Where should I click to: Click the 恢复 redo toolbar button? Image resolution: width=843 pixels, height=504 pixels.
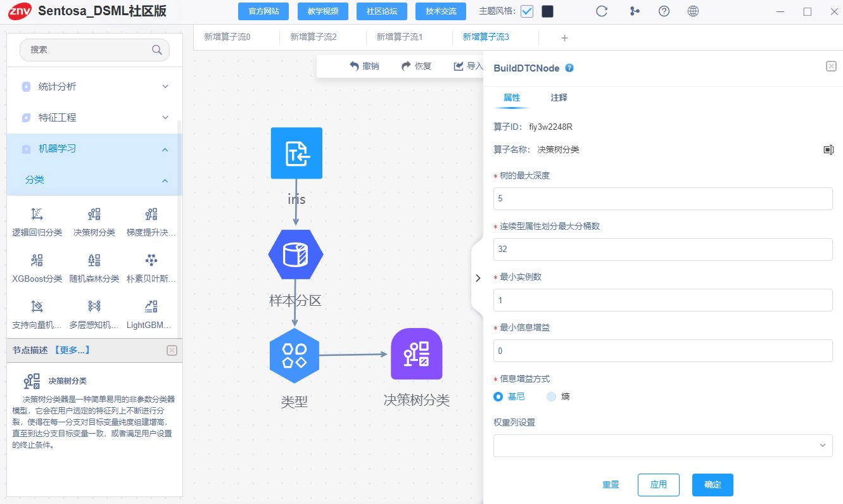click(x=417, y=66)
